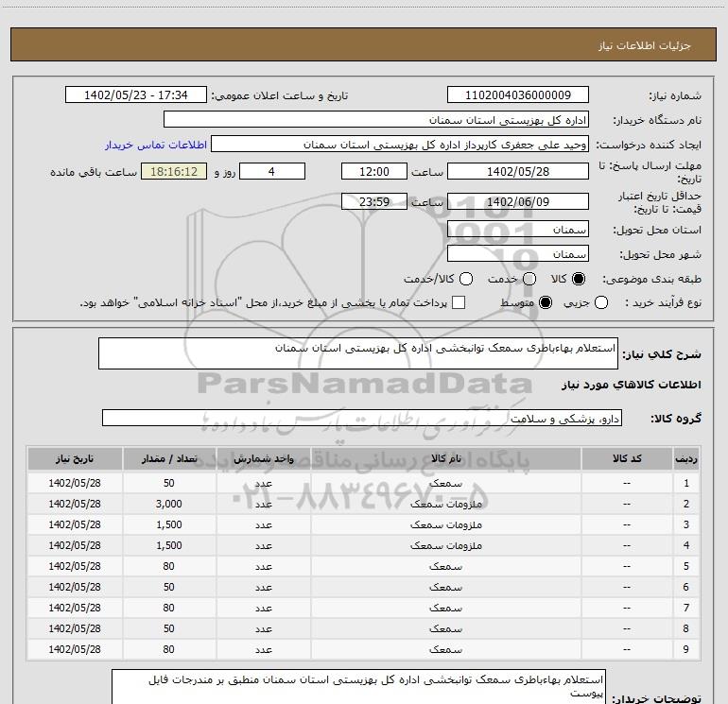
Task: Click the اطلاعات کالاهای مورد نیاز heading
Action: tap(632, 385)
